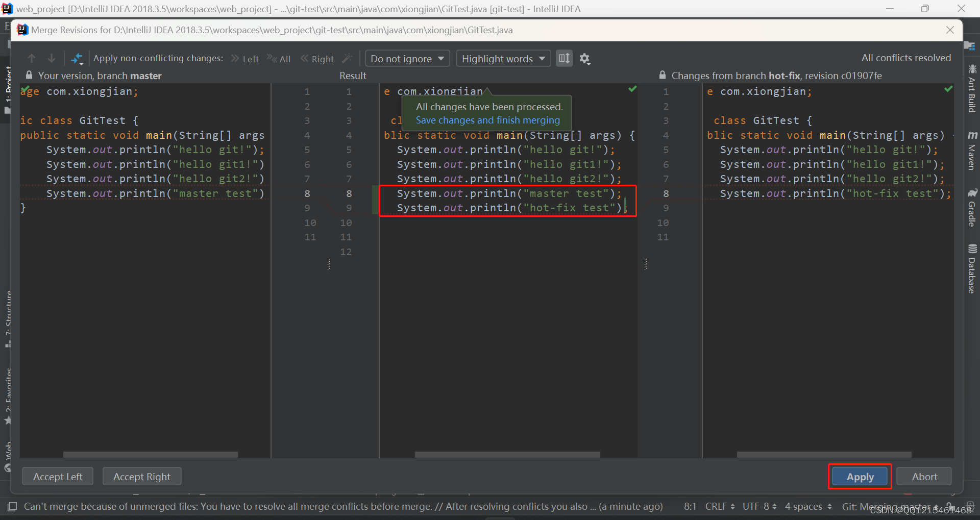
Task: Click the Result pane horizontal scrollbar
Action: click(507, 454)
